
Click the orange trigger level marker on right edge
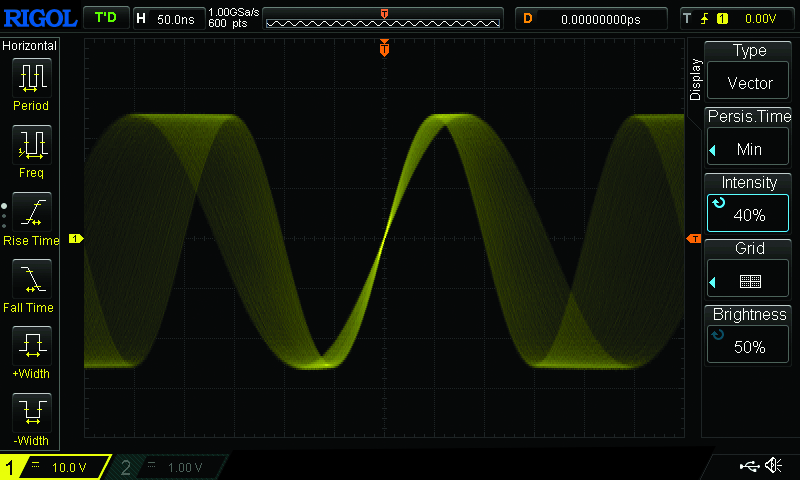[693, 239]
